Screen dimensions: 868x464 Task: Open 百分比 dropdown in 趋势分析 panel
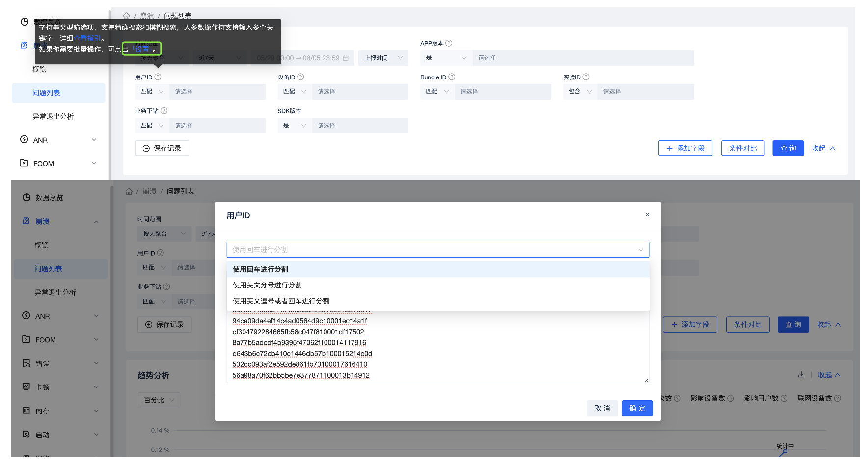point(159,400)
